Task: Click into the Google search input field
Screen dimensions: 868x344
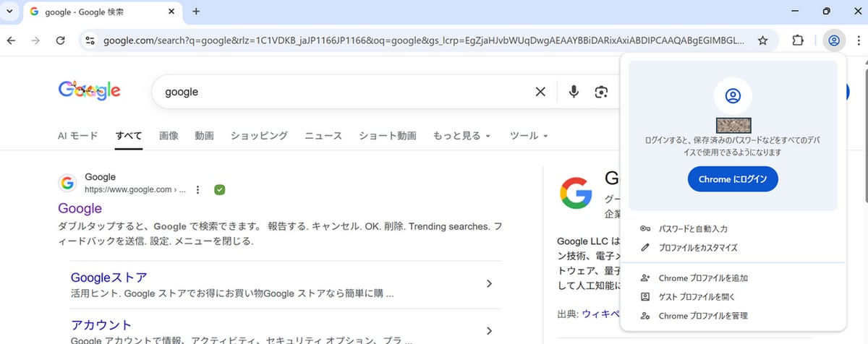Action: (340, 92)
